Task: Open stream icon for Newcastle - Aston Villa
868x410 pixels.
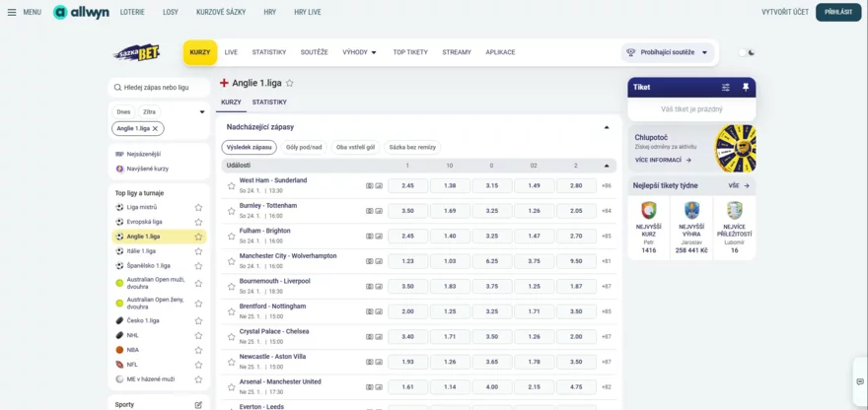Action: pos(370,362)
